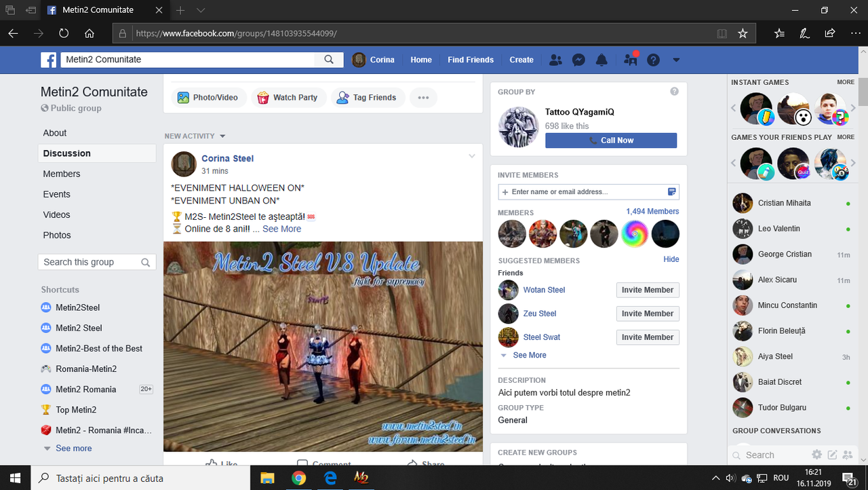Click the Call Now button
Image resolution: width=868 pixels, height=490 pixels.
(611, 140)
